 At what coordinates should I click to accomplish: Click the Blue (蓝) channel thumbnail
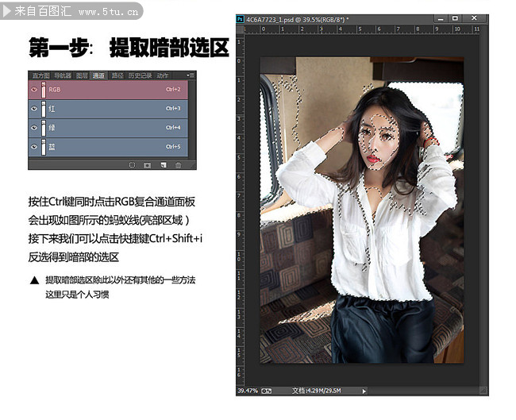[x=44, y=147]
